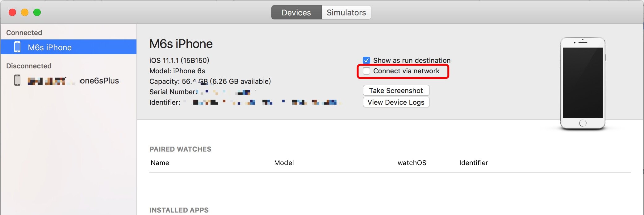Click the Identifier column header in Paired Watches
Image resolution: width=644 pixels, height=215 pixels.
coord(474,163)
